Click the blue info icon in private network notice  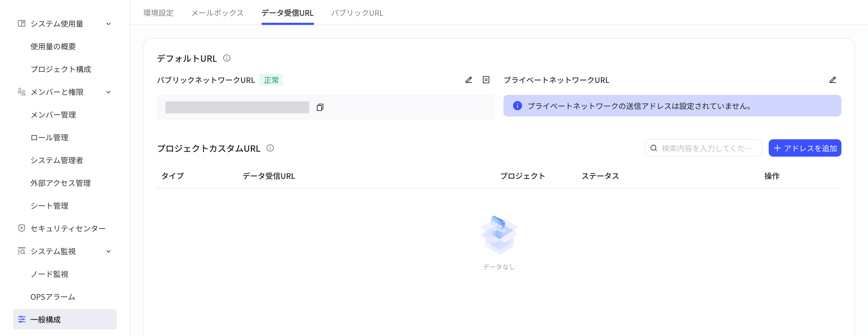click(517, 106)
